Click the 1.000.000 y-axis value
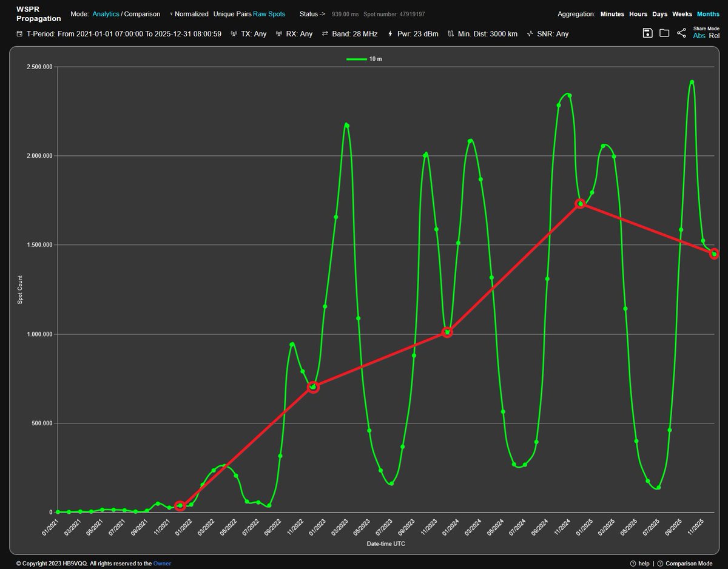This screenshot has height=569, width=728. (39, 334)
